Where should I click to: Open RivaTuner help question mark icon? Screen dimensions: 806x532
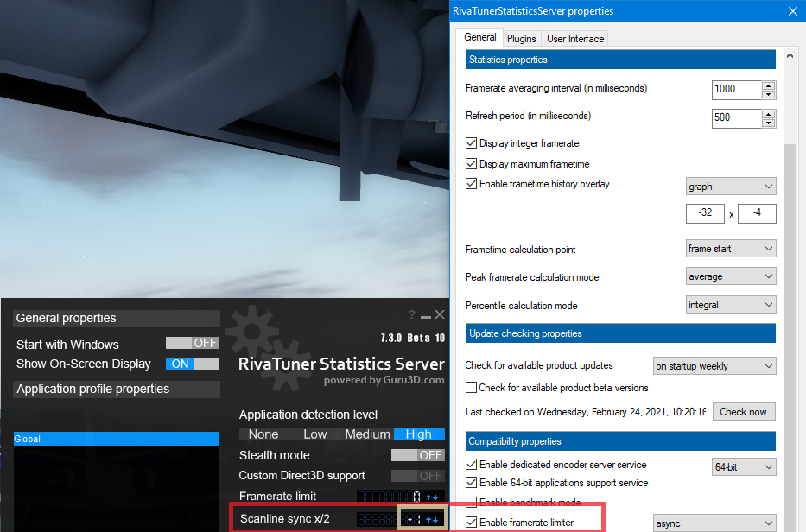(x=411, y=314)
